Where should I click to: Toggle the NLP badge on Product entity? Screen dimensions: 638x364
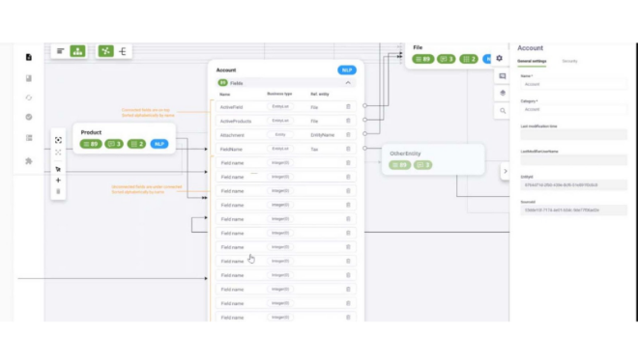159,144
